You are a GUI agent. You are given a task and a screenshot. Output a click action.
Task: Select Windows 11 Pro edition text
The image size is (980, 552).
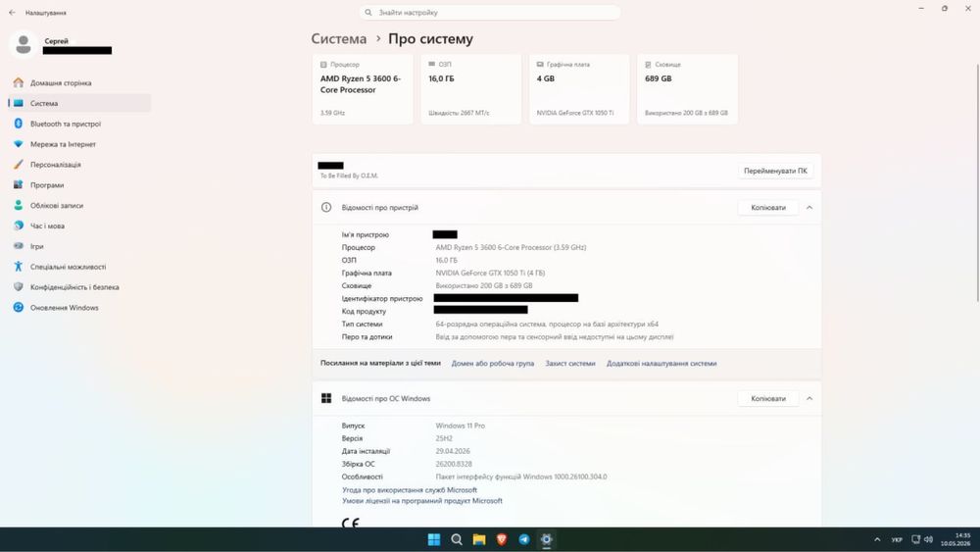460,426
